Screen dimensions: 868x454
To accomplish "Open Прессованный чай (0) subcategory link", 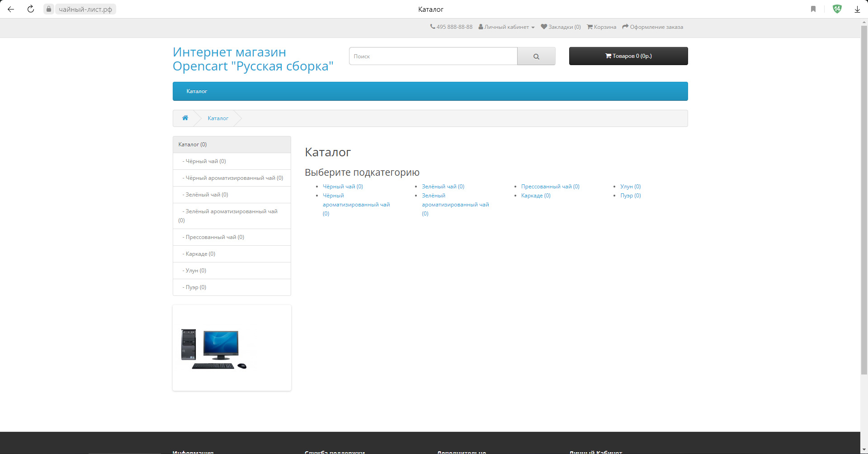I will point(550,187).
